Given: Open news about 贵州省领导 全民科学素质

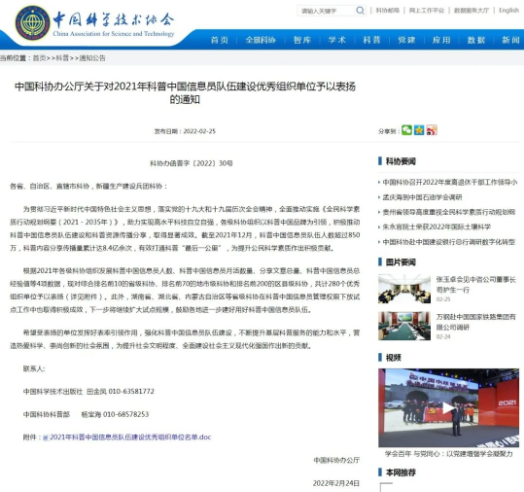Looking at the screenshot, I should pos(448,212).
